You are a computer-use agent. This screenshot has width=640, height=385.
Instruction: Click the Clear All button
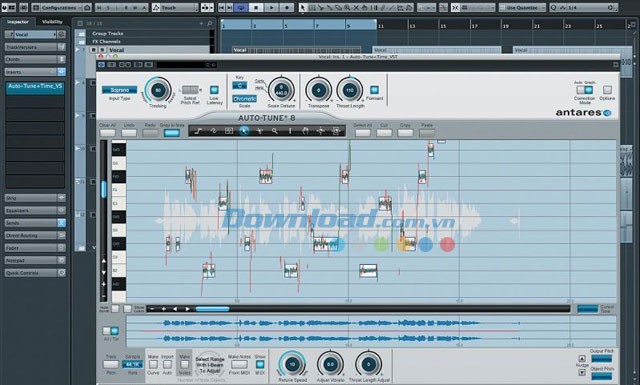[108, 133]
